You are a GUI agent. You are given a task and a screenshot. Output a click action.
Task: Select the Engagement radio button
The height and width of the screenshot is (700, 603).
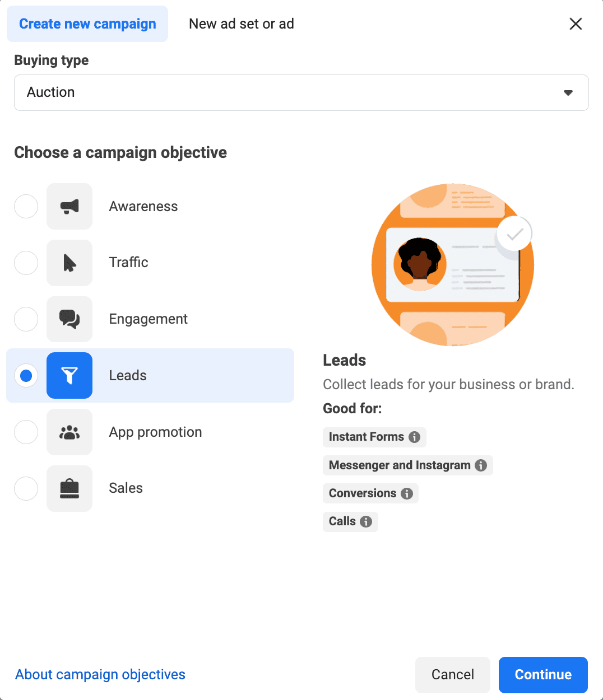point(26,319)
